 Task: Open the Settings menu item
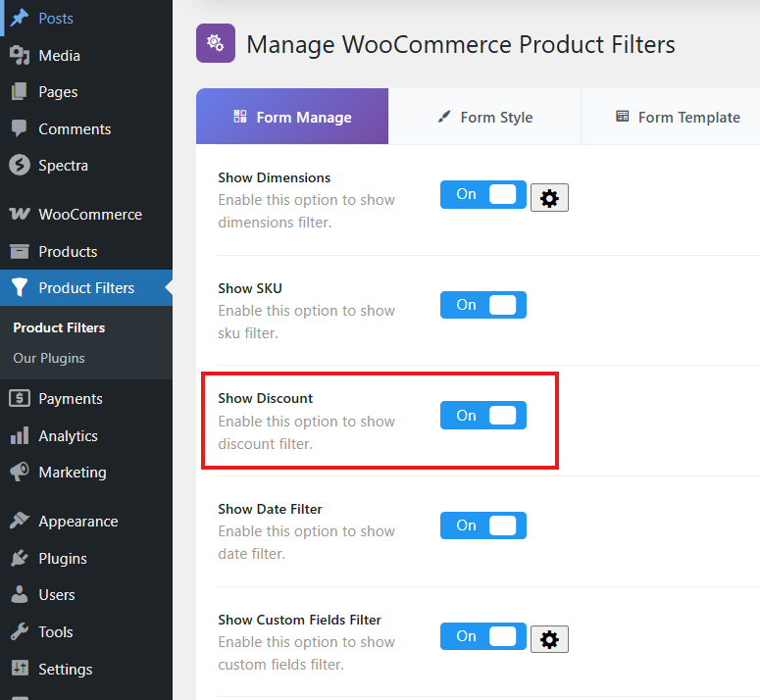tap(86, 669)
